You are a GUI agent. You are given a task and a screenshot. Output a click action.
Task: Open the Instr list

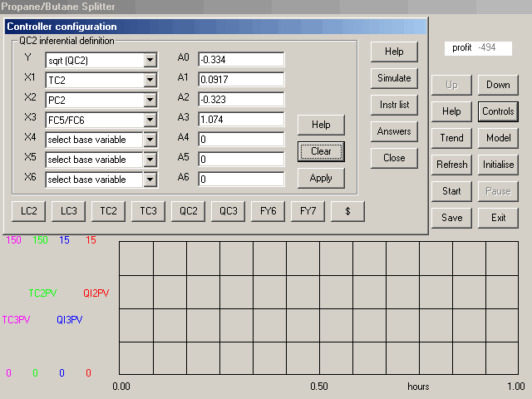tap(394, 105)
